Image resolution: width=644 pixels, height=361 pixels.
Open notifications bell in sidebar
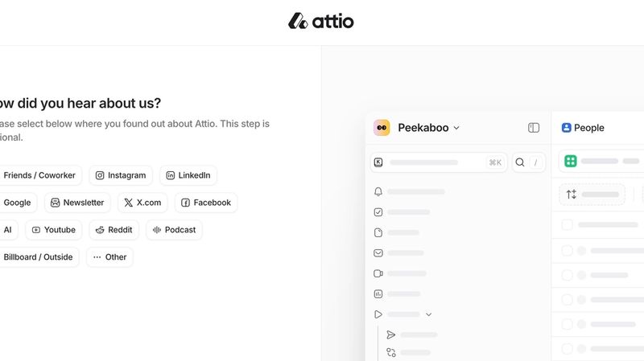[x=378, y=191]
